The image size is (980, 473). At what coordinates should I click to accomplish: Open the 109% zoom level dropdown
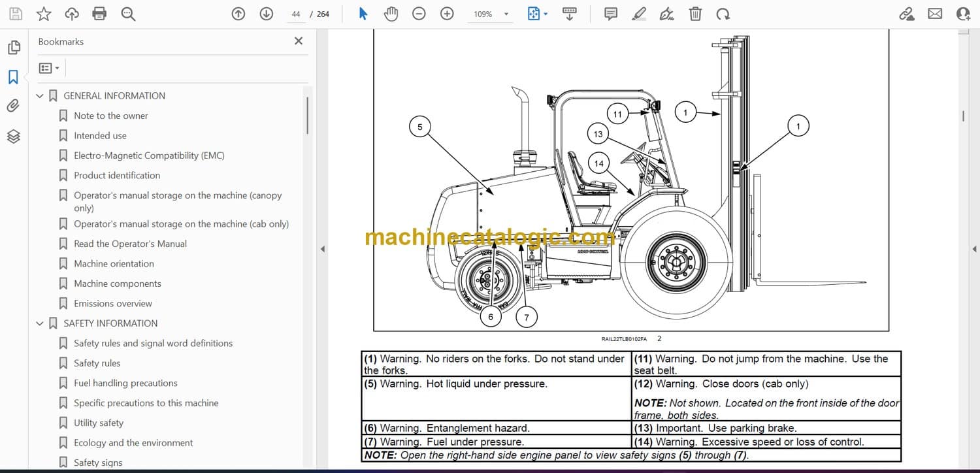[506, 14]
